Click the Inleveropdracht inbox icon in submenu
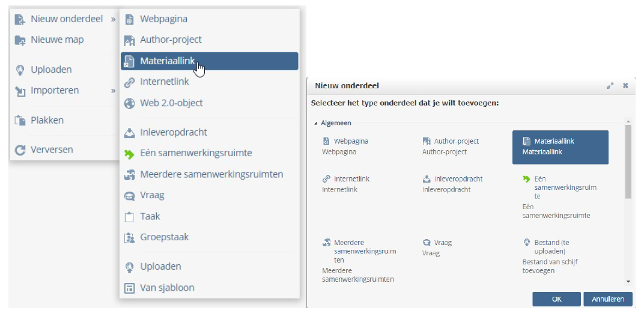644x316 pixels. point(129,133)
